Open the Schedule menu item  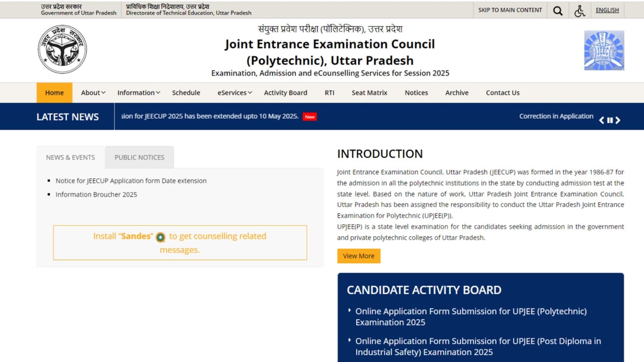click(186, 93)
